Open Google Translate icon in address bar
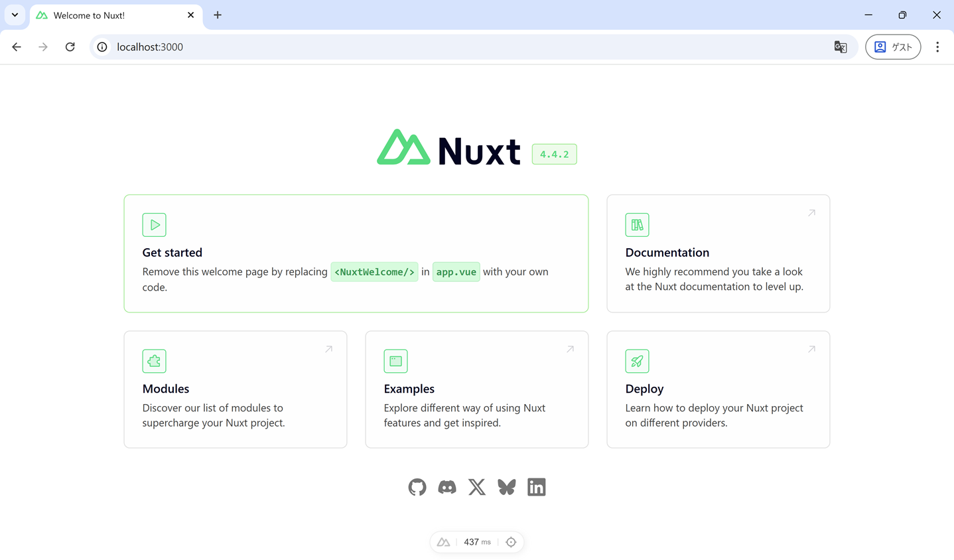The height and width of the screenshot is (560, 954). click(x=841, y=46)
